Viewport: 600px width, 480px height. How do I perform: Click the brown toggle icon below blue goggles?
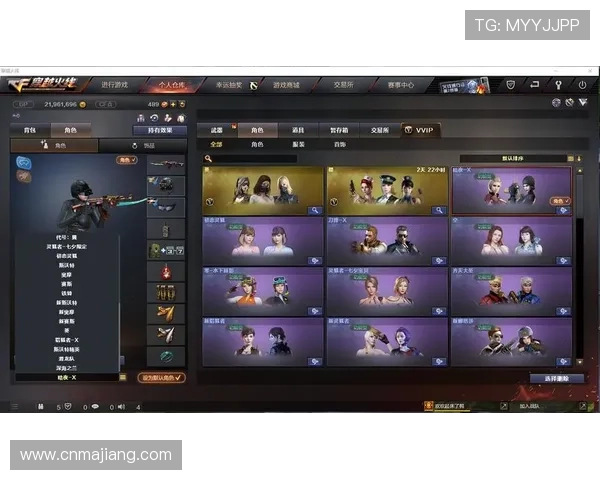point(24,176)
